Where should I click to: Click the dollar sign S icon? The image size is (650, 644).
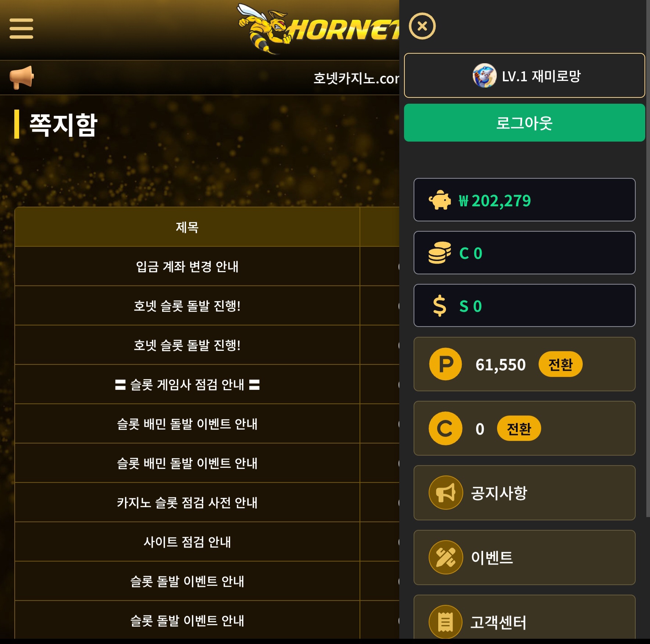pos(440,306)
